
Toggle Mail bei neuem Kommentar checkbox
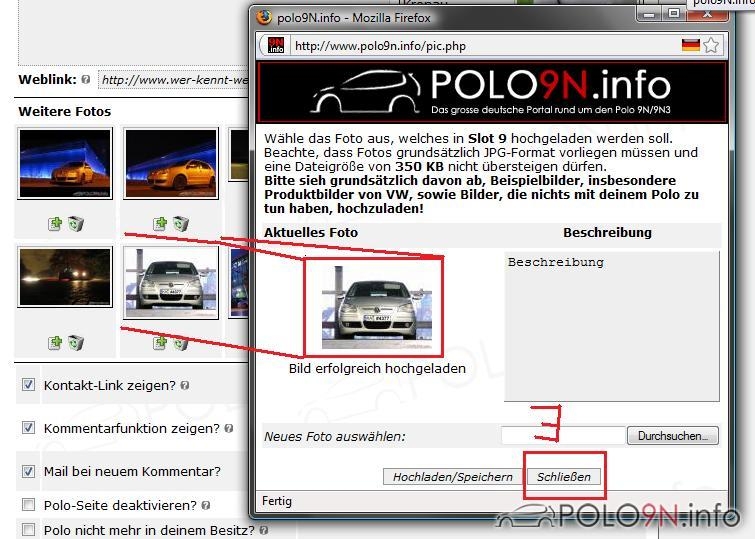28,471
